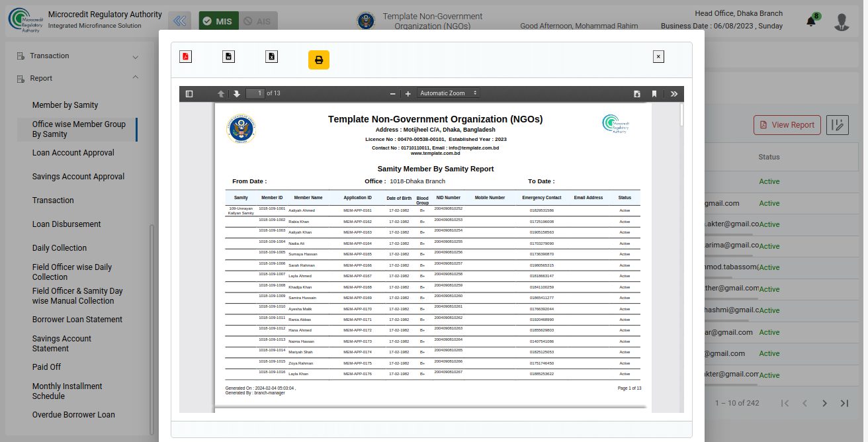Screen dimensions: 868x442
Task: Click 1018-Dhaka Branch office text
Action: point(417,181)
